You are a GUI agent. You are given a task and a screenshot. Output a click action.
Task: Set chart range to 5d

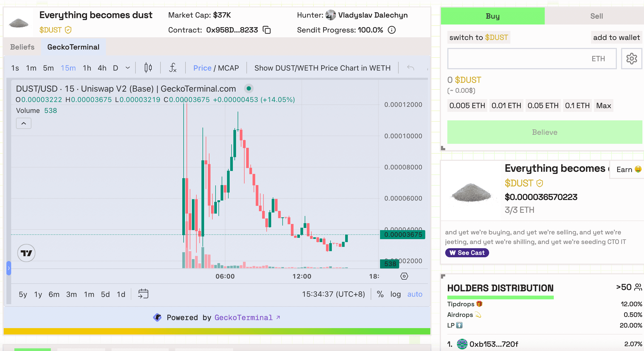105,294
